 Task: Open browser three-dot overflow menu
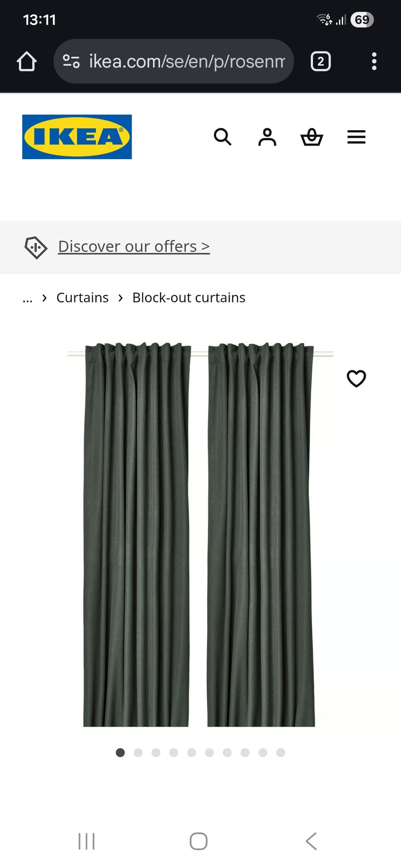click(374, 61)
